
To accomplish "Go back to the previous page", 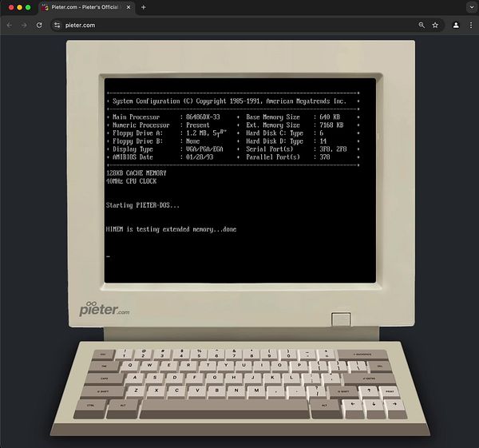I will coord(9,25).
